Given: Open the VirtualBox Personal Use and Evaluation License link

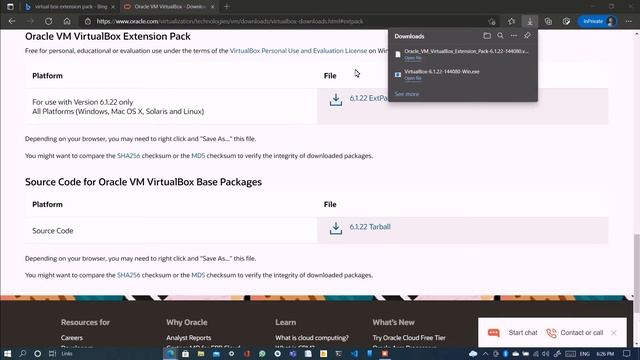Looking at the screenshot, I should click(298, 51).
